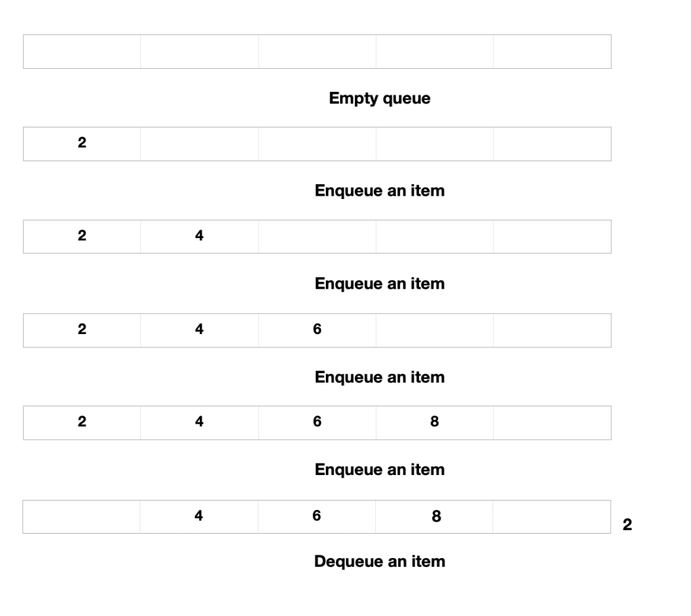This screenshot has height=616, width=691.
Task: Select the 4 in the bottom queue row
Action: (199, 516)
